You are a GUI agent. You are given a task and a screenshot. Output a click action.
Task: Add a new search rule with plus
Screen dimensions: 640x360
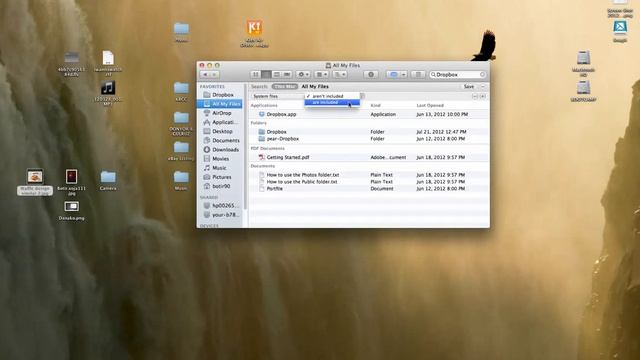pyautogui.click(x=483, y=96)
